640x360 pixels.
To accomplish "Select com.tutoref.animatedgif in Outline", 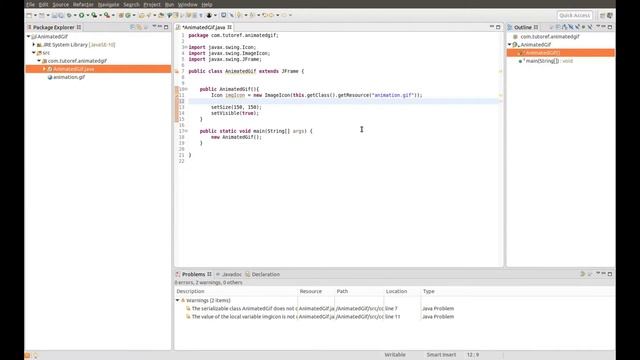I will click(549, 36).
